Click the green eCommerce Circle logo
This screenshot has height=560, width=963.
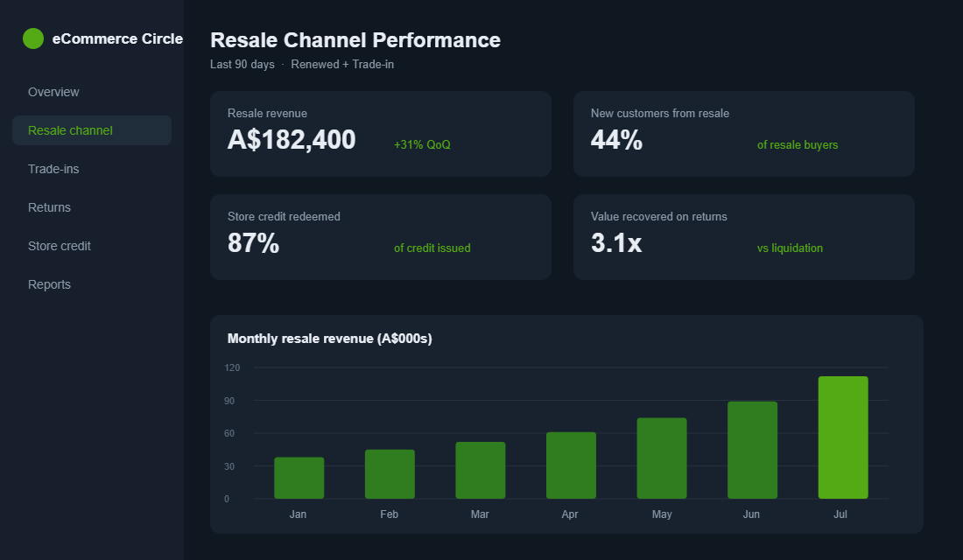(33, 38)
